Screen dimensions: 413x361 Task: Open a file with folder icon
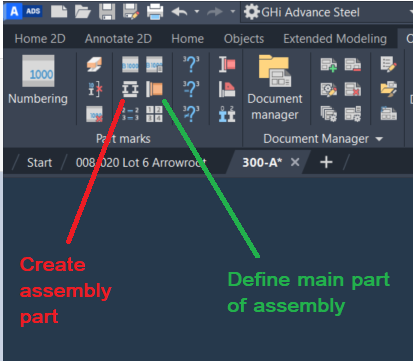[83, 12]
